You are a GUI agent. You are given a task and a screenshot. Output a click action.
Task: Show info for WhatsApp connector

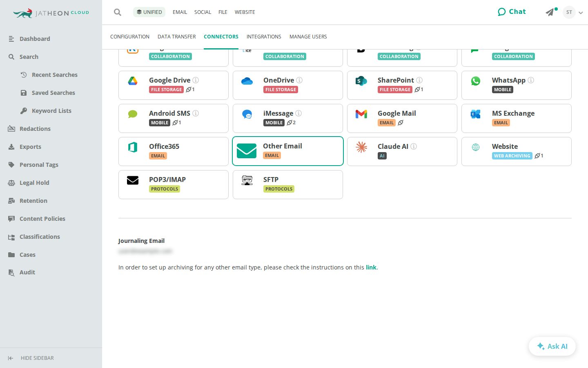point(531,80)
